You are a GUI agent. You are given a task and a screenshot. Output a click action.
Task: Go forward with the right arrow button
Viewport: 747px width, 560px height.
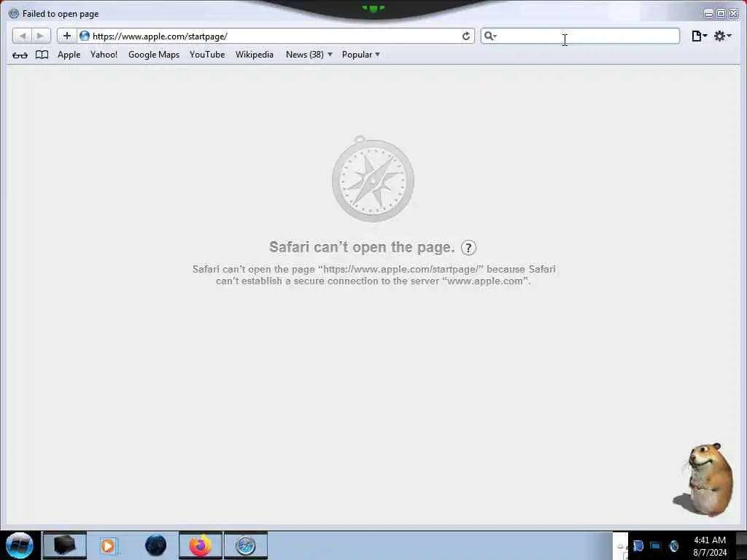(x=41, y=36)
